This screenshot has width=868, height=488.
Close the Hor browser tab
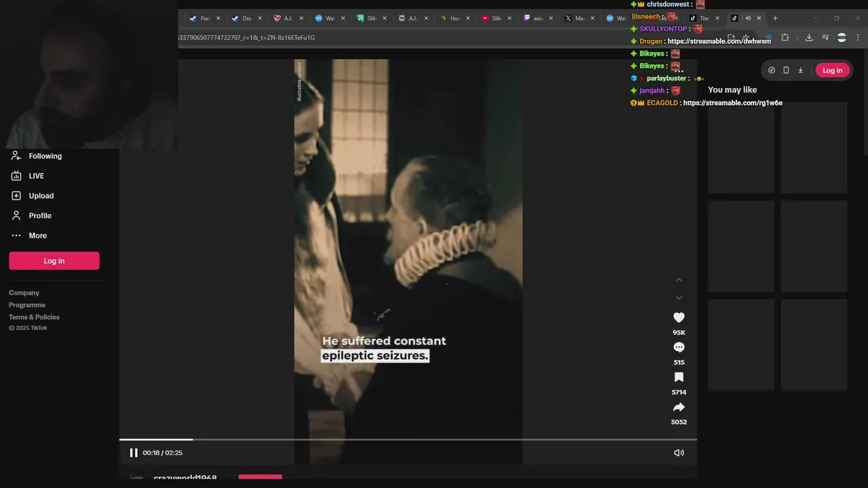click(x=468, y=18)
